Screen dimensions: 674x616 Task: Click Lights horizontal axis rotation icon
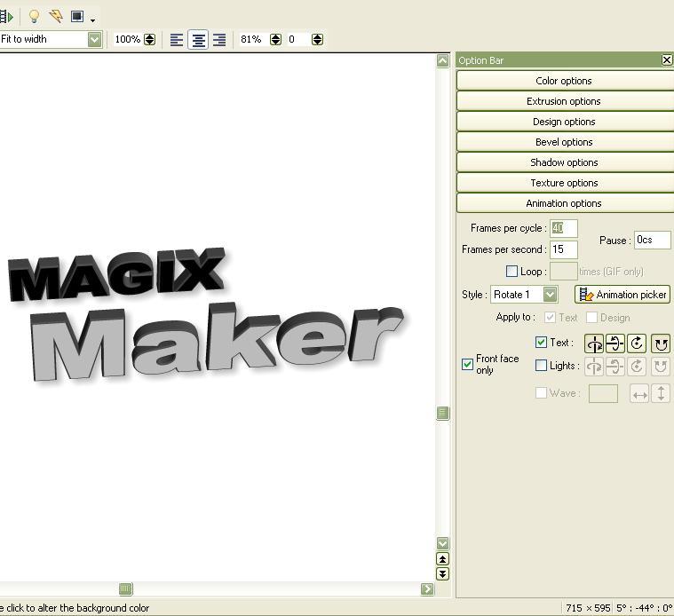[x=615, y=367]
